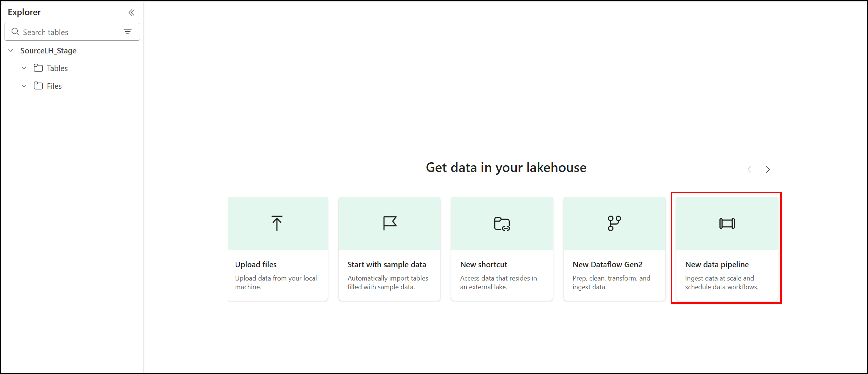
Task: Click the Upload files arrow icon
Action: tap(277, 223)
